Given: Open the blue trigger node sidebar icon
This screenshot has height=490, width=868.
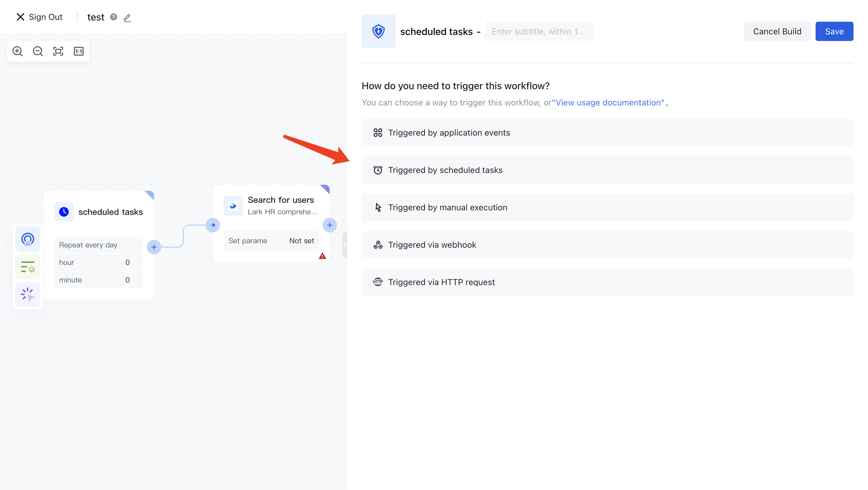Looking at the screenshot, I should click(28, 239).
